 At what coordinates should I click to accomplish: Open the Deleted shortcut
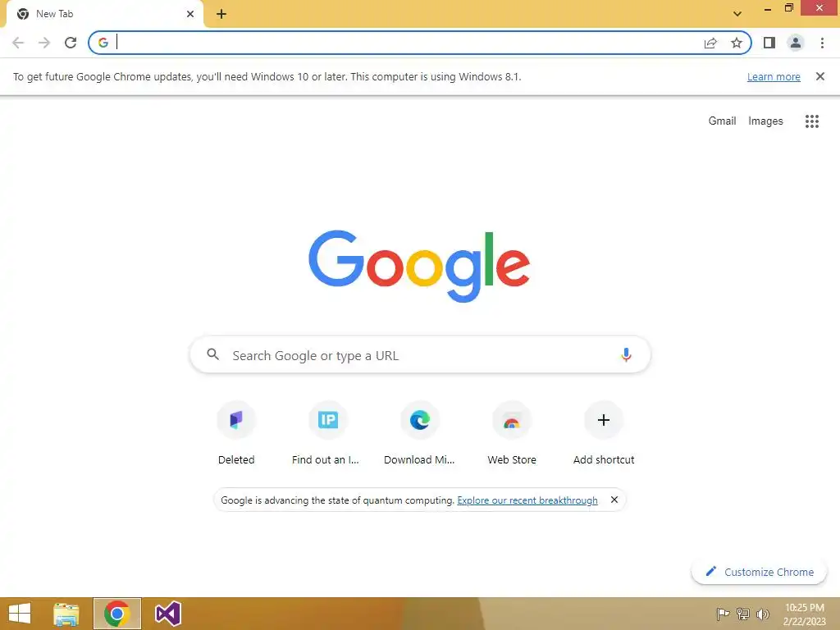tap(236, 434)
